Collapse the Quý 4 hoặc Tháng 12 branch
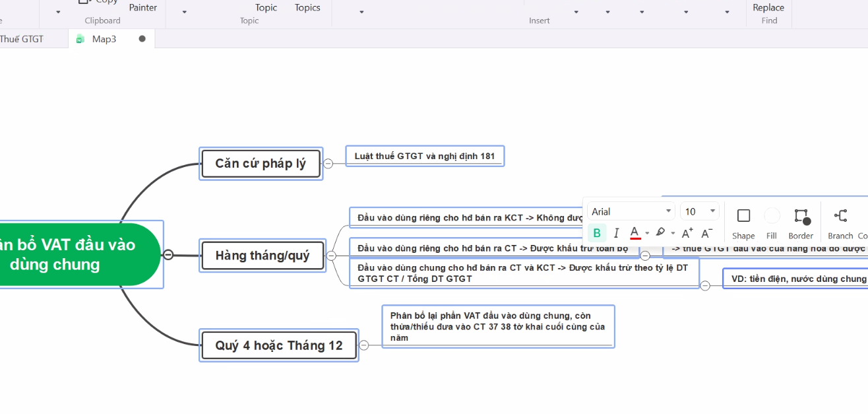 pyautogui.click(x=363, y=345)
